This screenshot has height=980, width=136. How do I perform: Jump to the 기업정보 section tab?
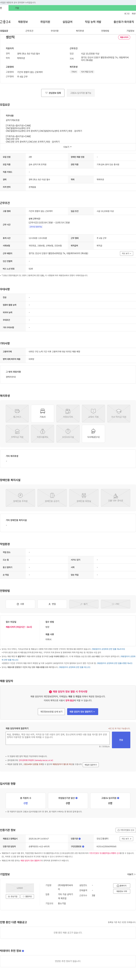click(130, 31)
